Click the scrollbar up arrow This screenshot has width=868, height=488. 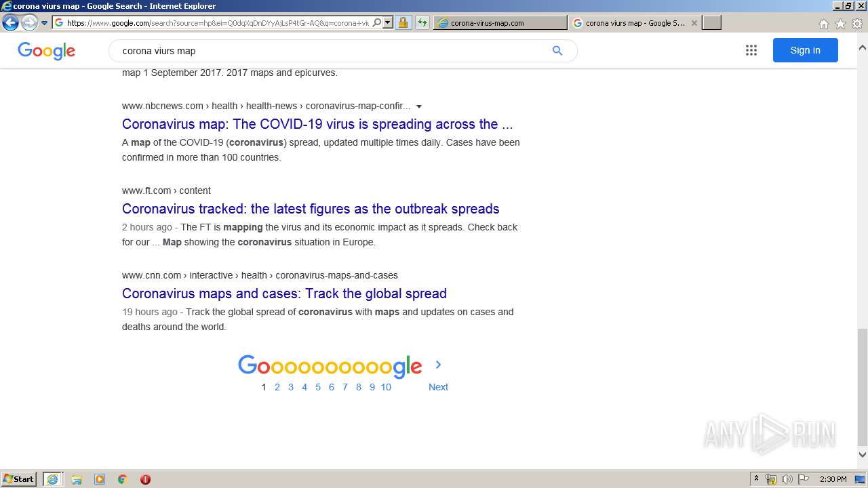pos(862,47)
